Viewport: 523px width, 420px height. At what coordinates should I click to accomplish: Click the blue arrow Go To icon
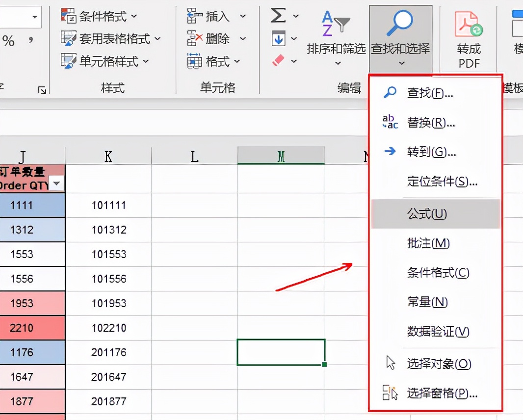pos(390,152)
